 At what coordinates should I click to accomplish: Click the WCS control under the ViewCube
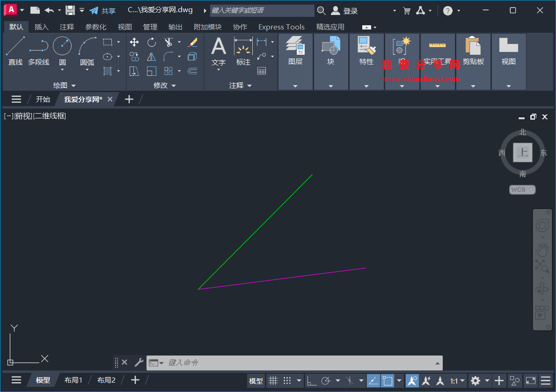(521, 189)
